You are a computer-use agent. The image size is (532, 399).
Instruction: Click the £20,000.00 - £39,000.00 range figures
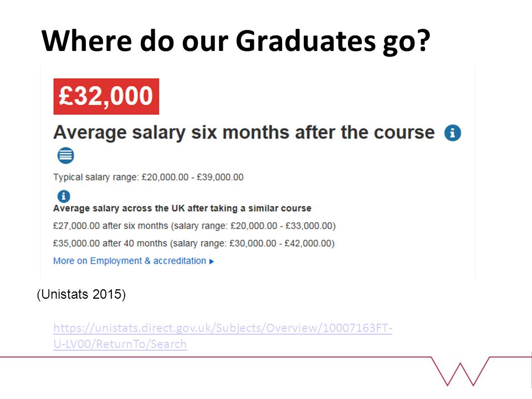pyautogui.click(x=193, y=177)
